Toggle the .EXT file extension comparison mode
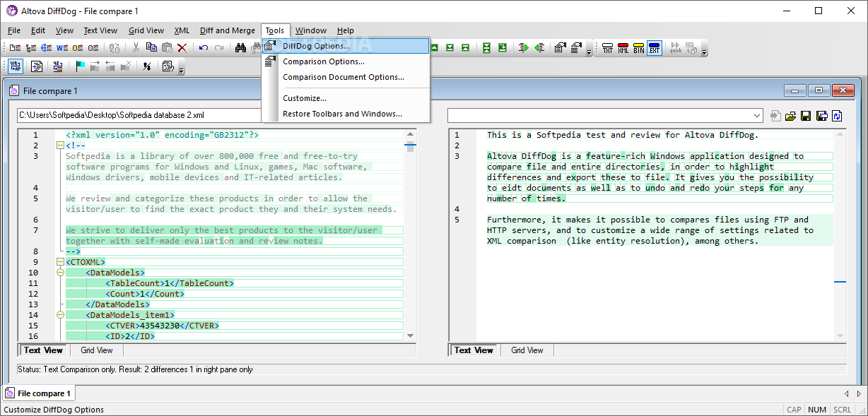The width and height of the screenshot is (868, 416). (x=655, y=48)
